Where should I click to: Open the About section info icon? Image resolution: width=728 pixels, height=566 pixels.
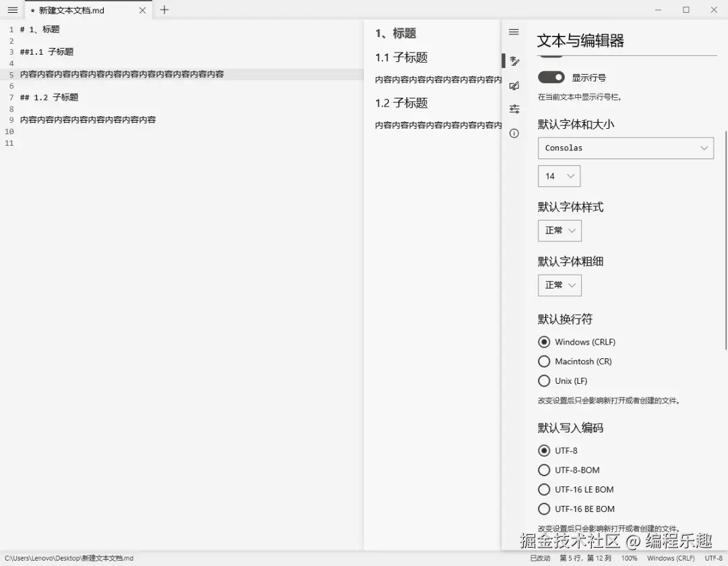click(514, 133)
